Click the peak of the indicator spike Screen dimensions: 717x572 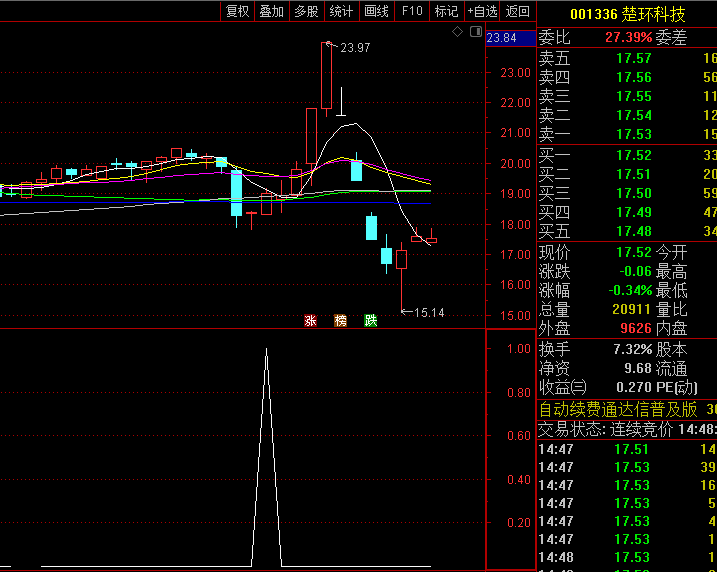tap(266, 349)
